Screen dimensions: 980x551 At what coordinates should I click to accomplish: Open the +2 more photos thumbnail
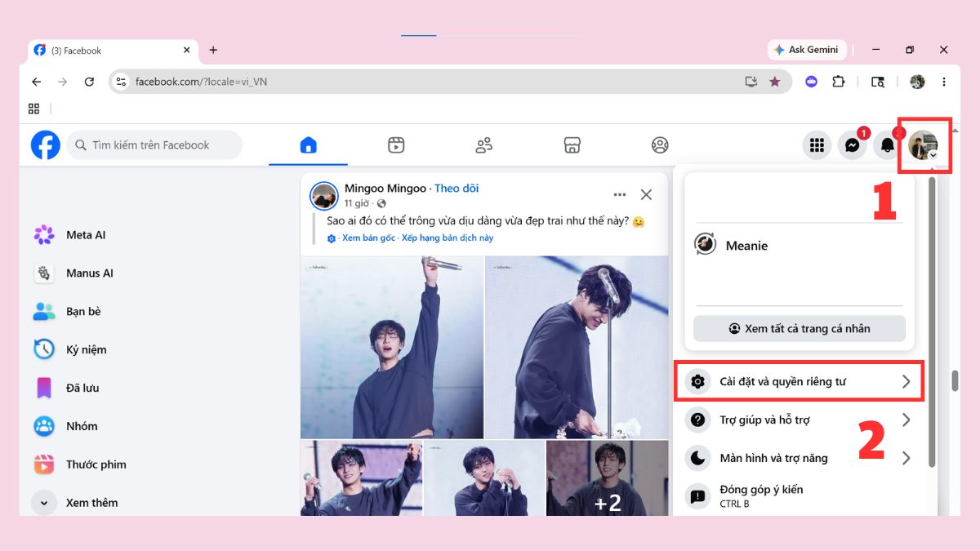(607, 478)
